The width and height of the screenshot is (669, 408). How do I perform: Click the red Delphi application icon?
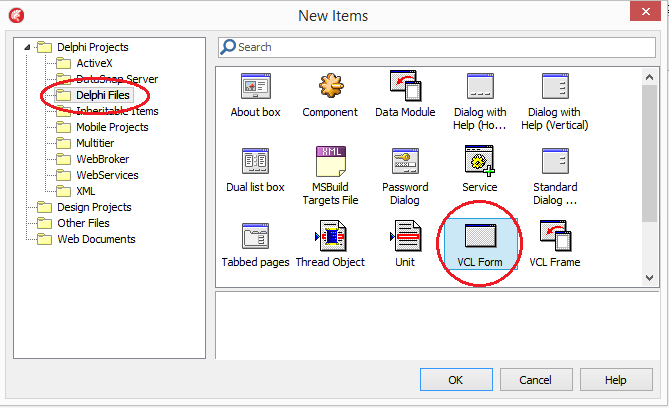[x=16, y=16]
